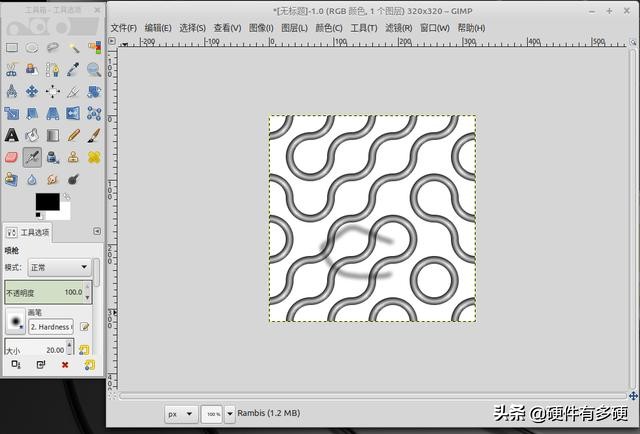Click the brush name field '2. Hardness'
Viewport: 640px width, 434px height.
tap(51, 327)
